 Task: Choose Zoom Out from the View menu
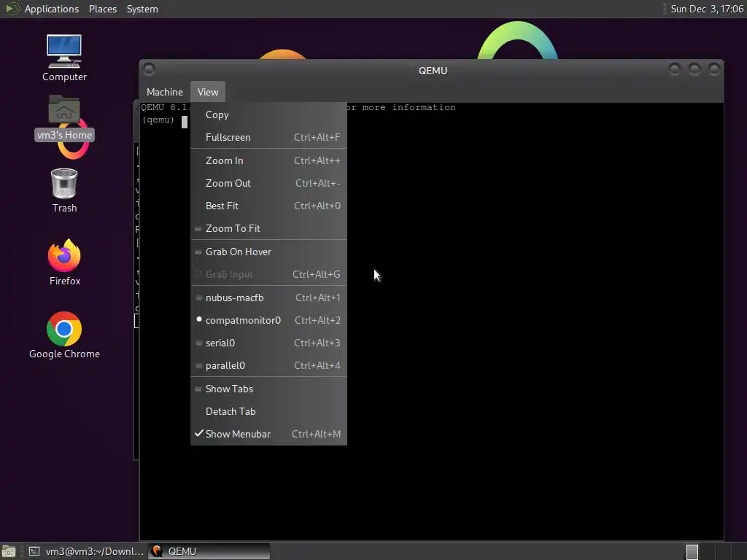coord(268,183)
